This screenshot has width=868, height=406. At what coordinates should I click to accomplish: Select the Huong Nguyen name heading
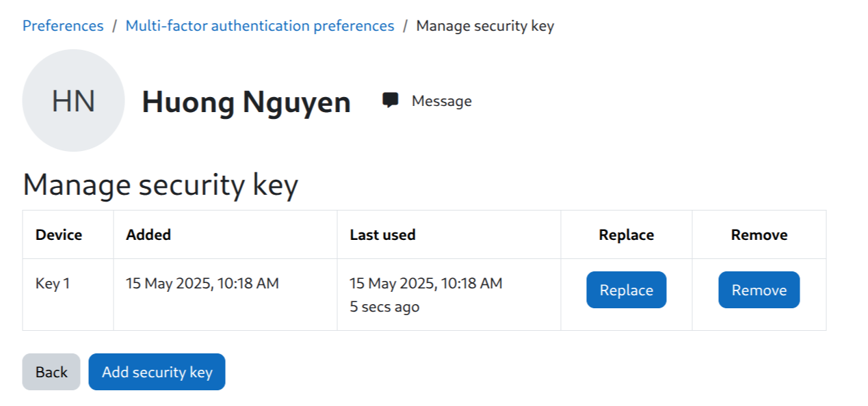[246, 102]
